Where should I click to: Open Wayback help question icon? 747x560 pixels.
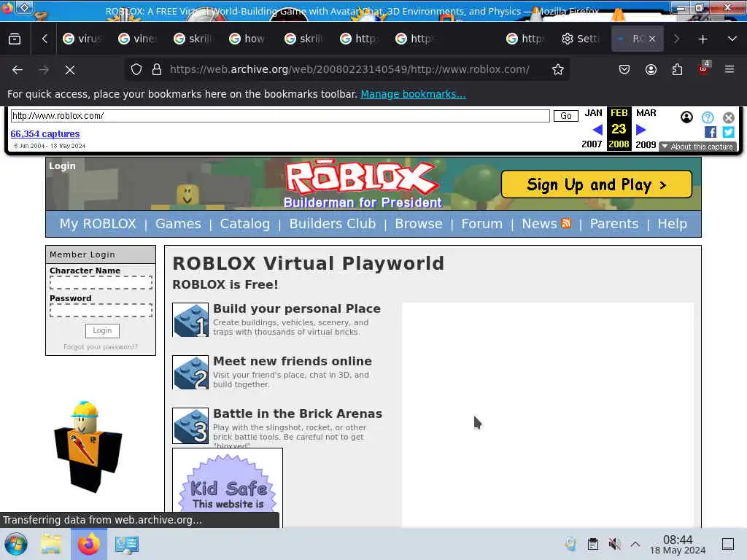click(708, 117)
